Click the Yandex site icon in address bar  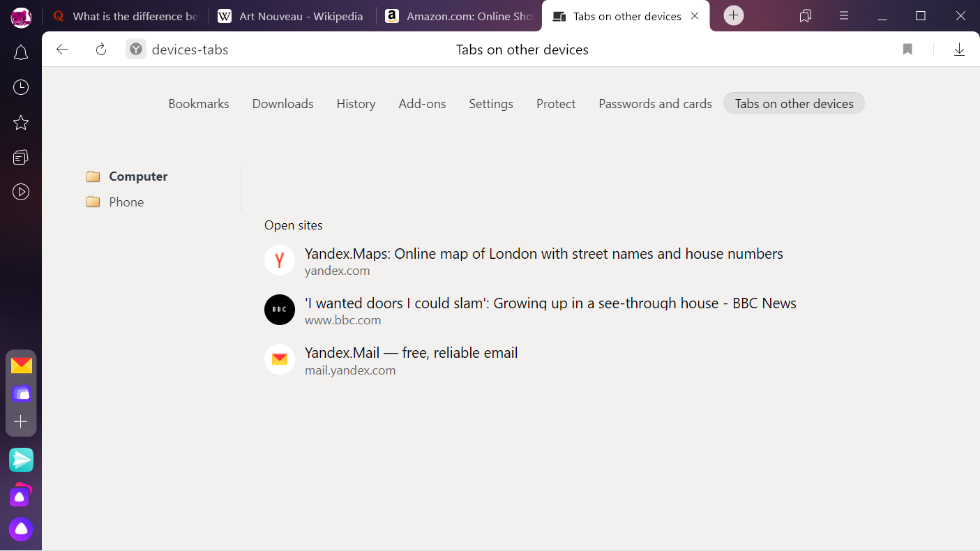click(x=136, y=50)
